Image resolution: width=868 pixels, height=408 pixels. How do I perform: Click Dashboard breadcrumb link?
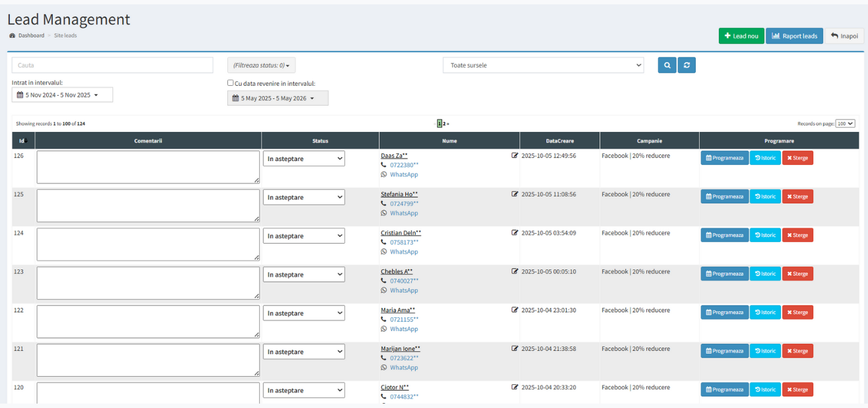pos(31,35)
